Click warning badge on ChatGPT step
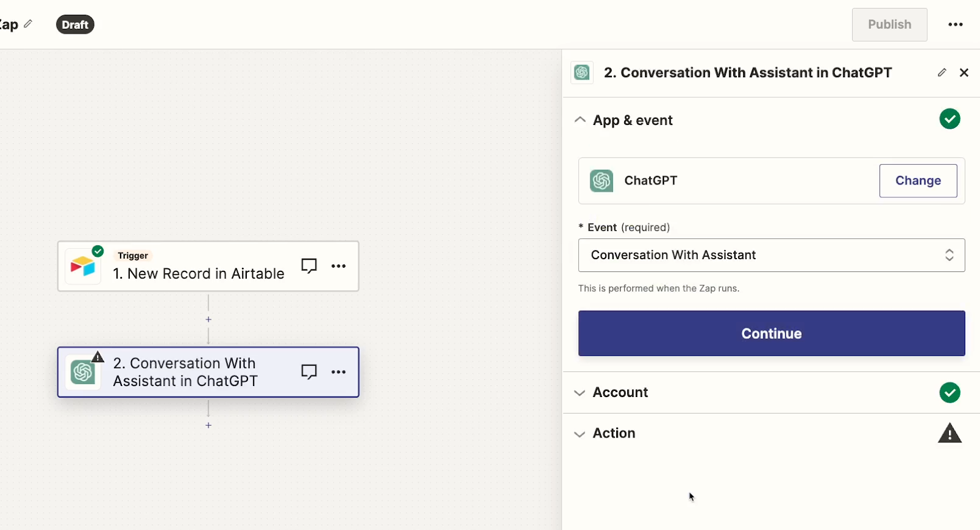 click(x=97, y=357)
